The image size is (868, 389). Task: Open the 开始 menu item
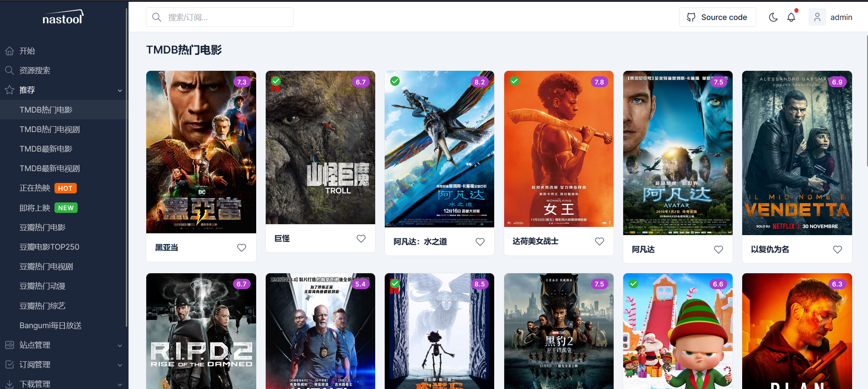click(x=64, y=51)
